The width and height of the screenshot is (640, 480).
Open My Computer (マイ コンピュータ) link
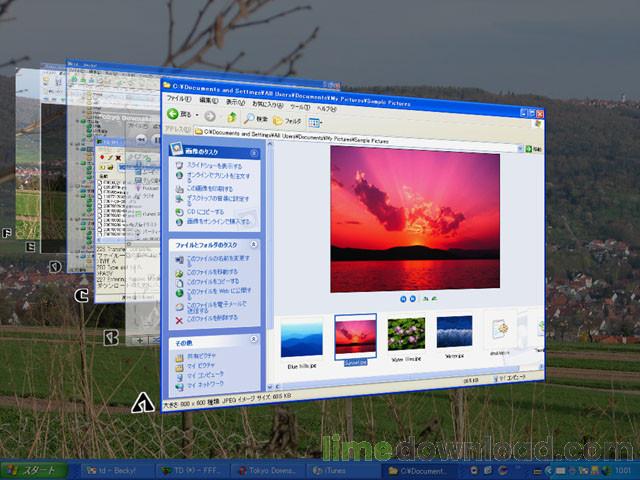[x=204, y=374]
